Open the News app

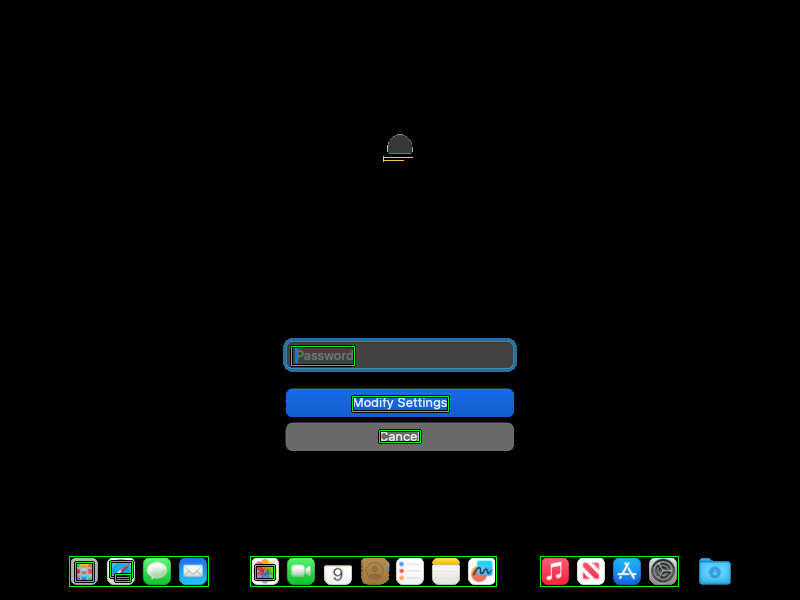pyautogui.click(x=591, y=572)
